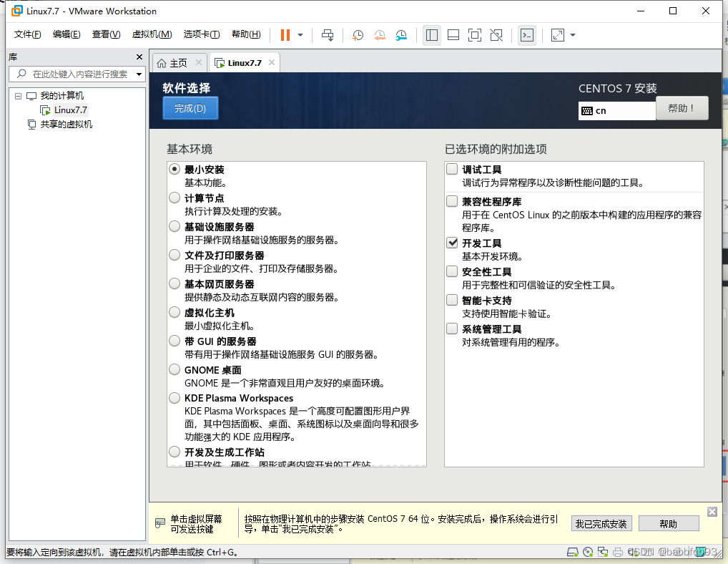
Task: Open the console view icon
Action: [527, 35]
